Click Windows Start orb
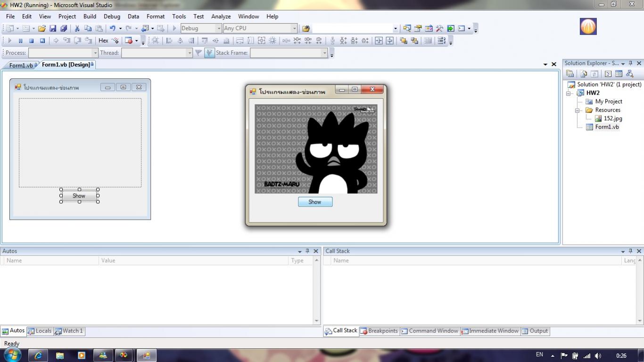 point(12,354)
